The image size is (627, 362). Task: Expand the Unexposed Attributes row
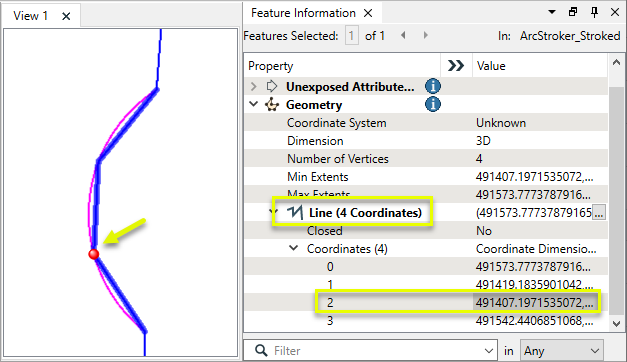(x=254, y=86)
